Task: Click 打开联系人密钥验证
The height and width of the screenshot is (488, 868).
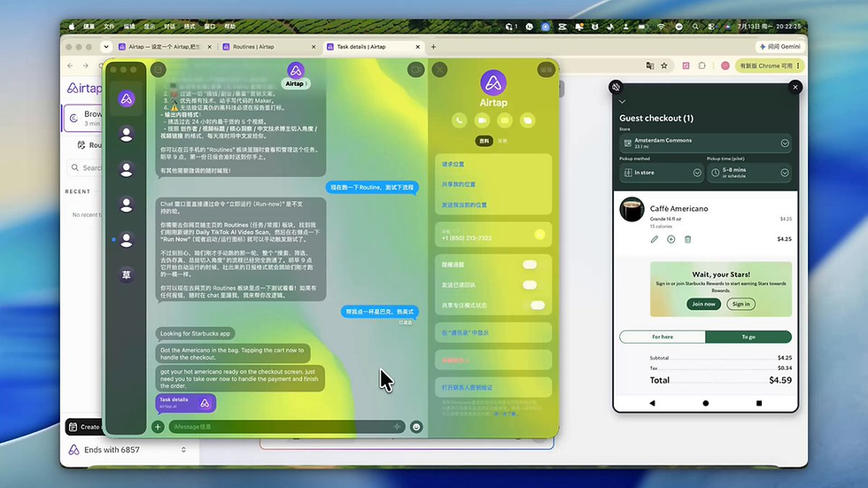Action: point(493,387)
